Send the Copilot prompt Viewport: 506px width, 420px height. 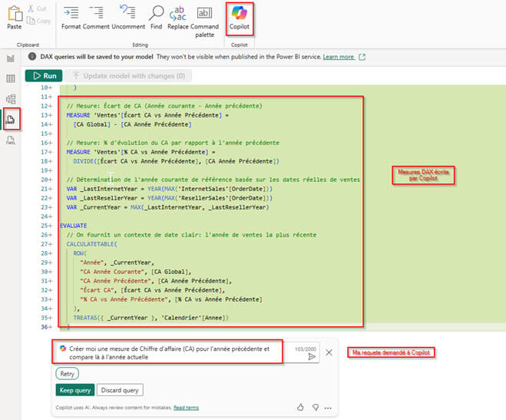click(312, 357)
